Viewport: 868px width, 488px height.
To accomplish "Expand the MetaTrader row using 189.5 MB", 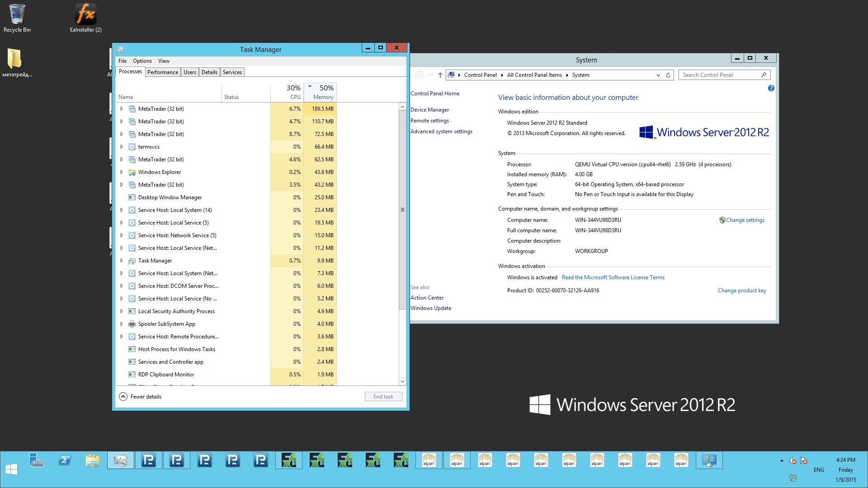I will coord(122,109).
